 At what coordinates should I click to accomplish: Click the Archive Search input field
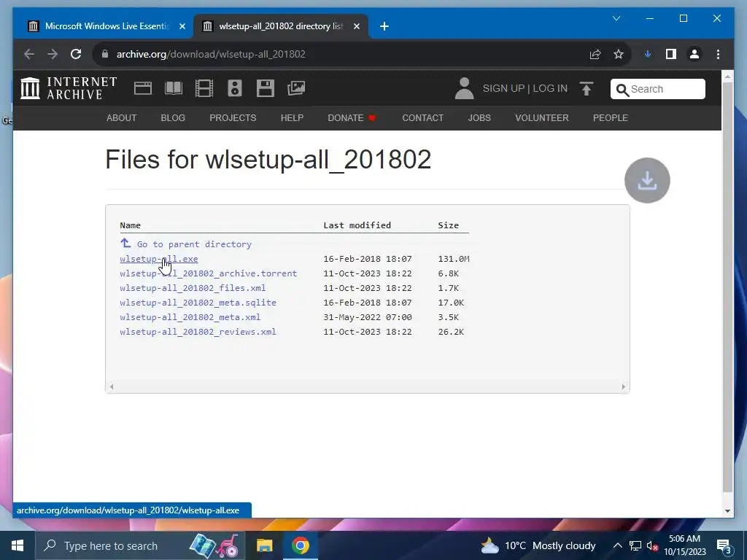click(x=658, y=89)
